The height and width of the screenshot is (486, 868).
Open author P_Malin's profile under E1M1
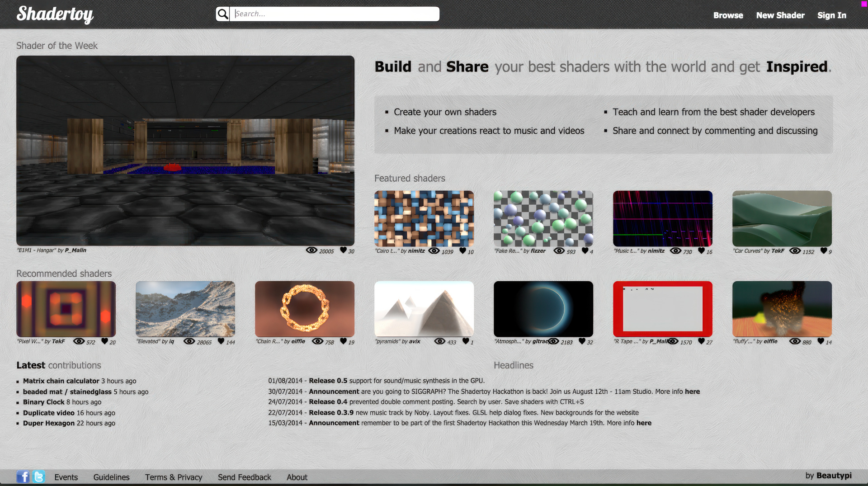[x=75, y=250]
